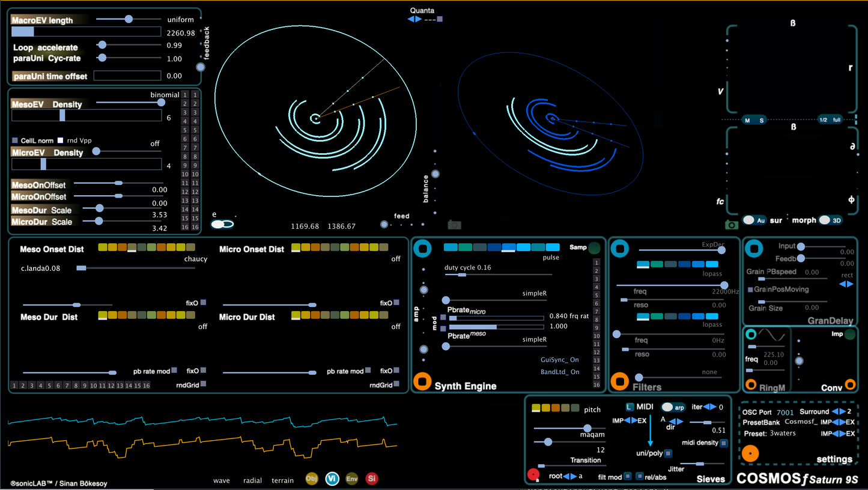Click the orange ring icon beside RingM label
The image size is (868, 490).
click(750, 384)
